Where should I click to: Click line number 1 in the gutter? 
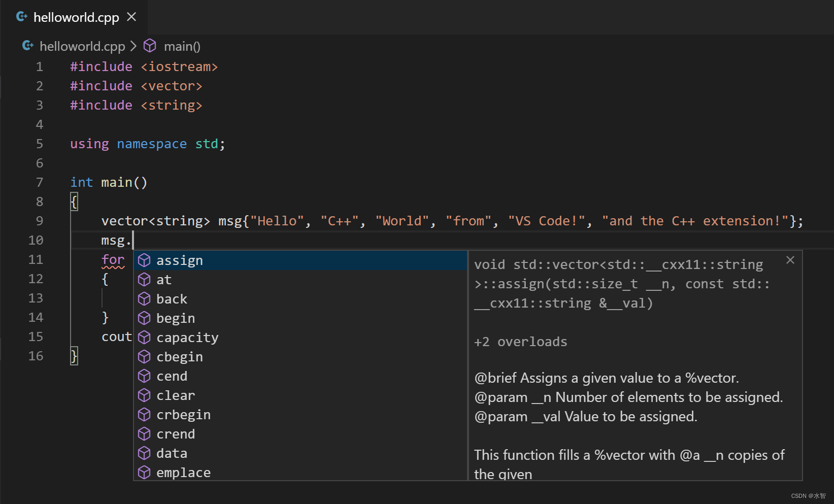[40, 66]
